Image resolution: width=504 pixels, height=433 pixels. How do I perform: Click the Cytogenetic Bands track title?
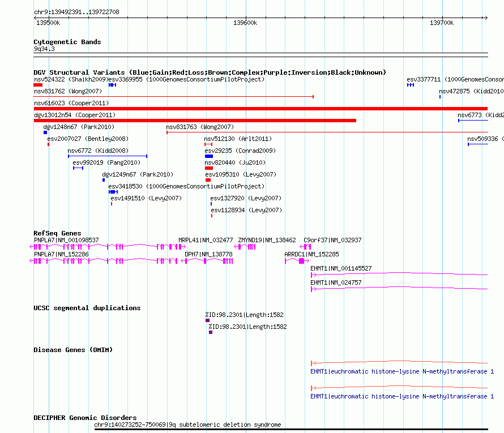click(67, 42)
